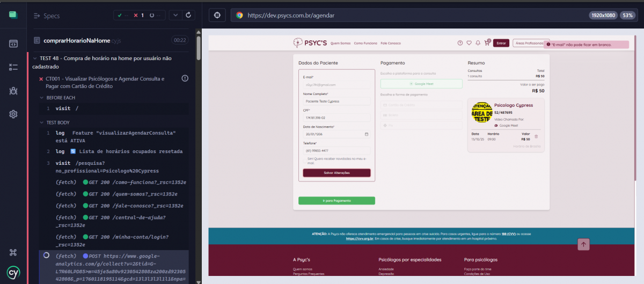Collapse the BEFORE EACH section

pos(42,98)
